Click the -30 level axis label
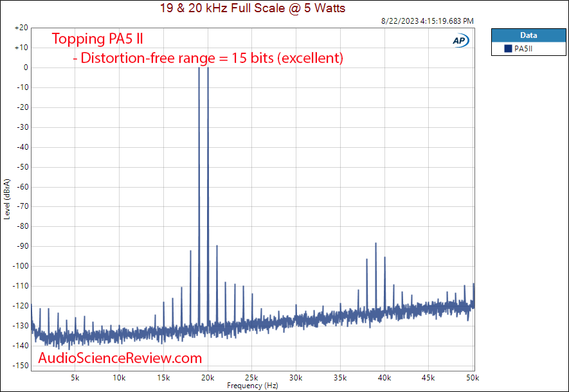Screen dimensions: 569x392 [x=23, y=127]
